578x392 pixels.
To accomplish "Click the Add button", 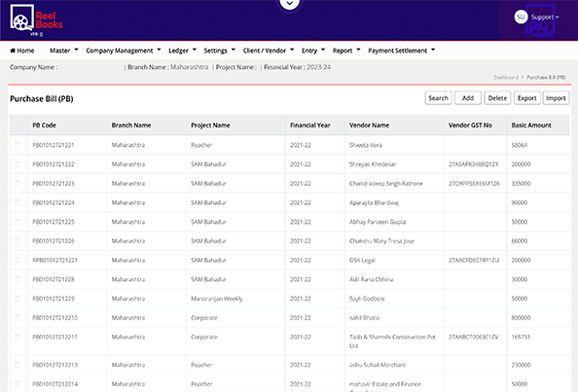I will [x=468, y=98].
